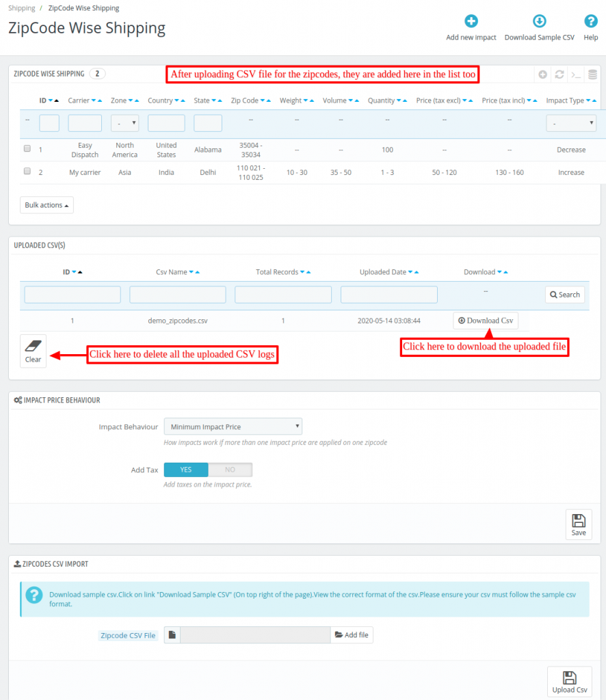Click the Download Sample CSV icon
Image resolution: width=606 pixels, height=700 pixels.
[540, 21]
